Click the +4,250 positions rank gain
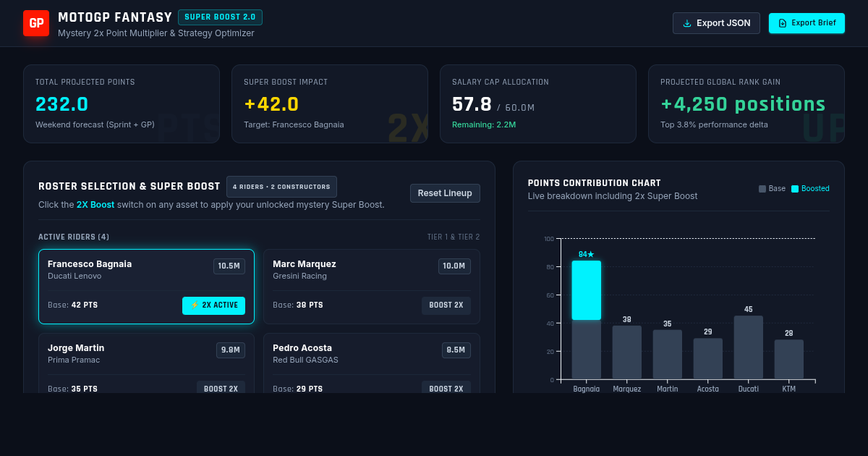The height and width of the screenshot is (456, 868). (x=743, y=104)
